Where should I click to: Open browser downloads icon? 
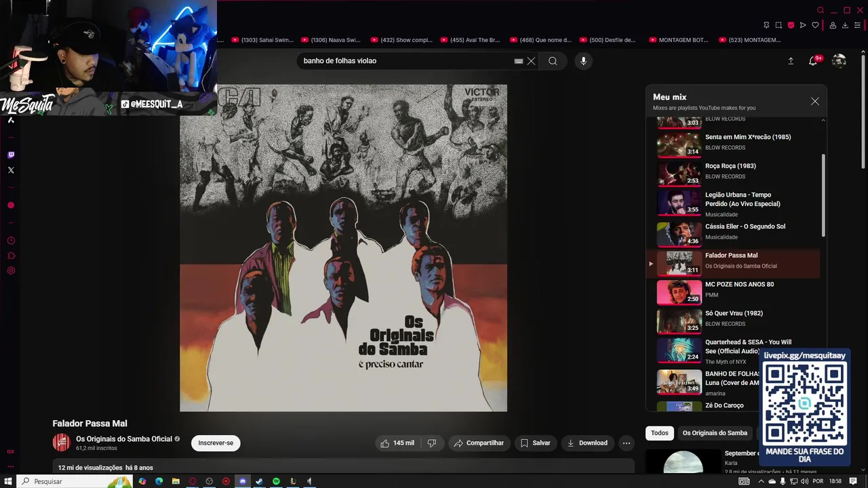845,25
